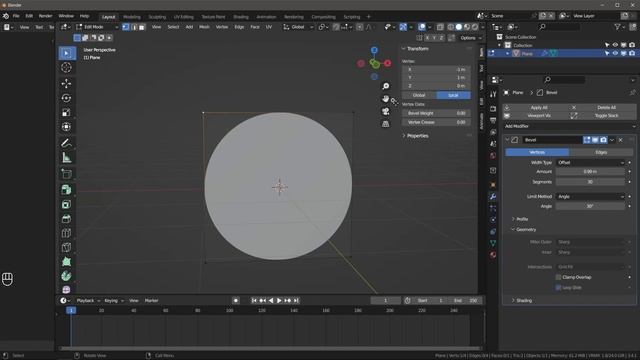Adjust the Bevel Weight slider
The height and width of the screenshot is (360, 640).
(436, 113)
